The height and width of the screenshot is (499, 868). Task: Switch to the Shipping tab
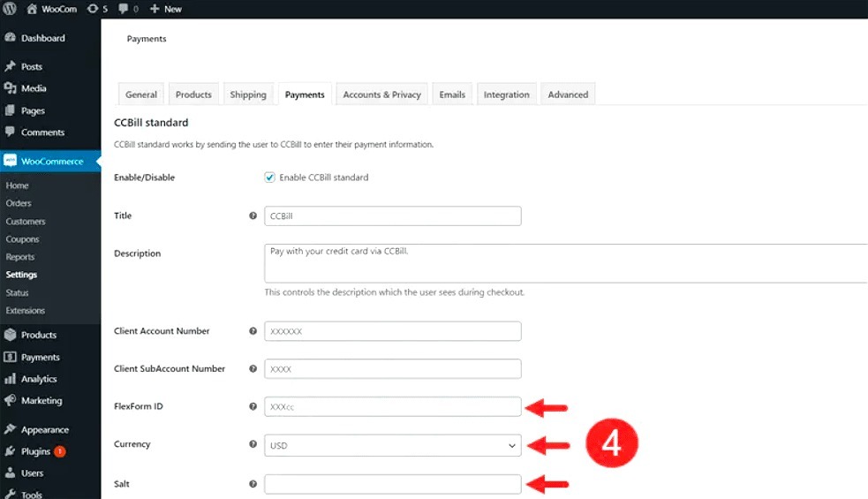coord(248,95)
